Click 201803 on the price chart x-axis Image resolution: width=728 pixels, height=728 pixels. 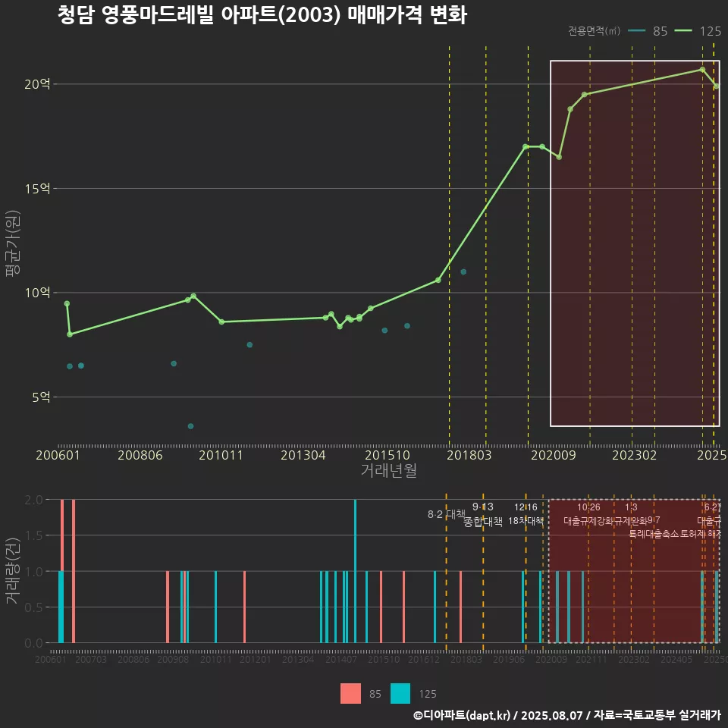(469, 455)
